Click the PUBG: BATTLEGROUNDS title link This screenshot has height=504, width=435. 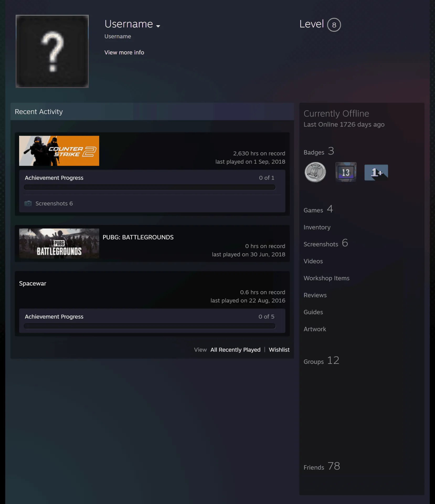(138, 237)
